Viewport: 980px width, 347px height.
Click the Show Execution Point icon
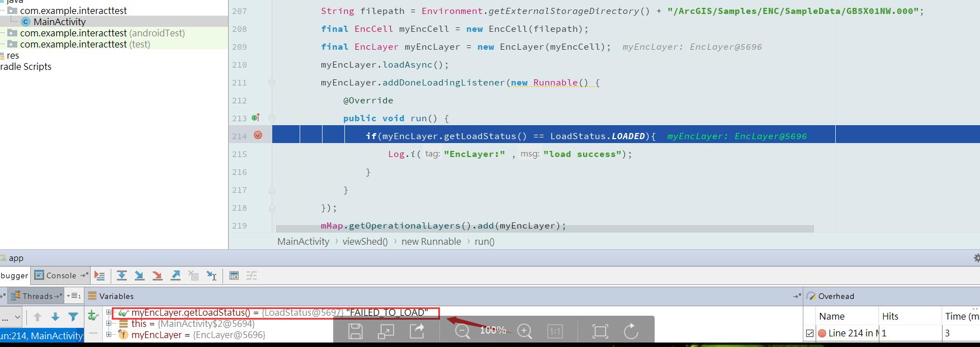coord(100,275)
